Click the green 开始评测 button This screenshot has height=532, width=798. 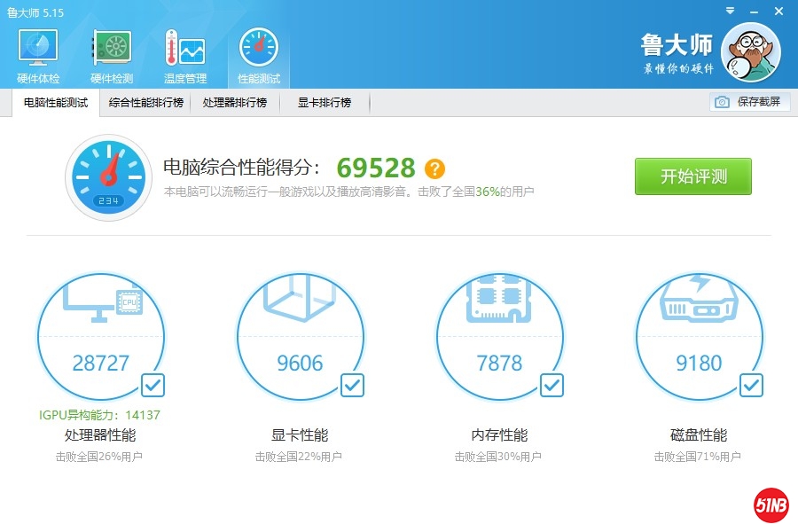point(692,176)
